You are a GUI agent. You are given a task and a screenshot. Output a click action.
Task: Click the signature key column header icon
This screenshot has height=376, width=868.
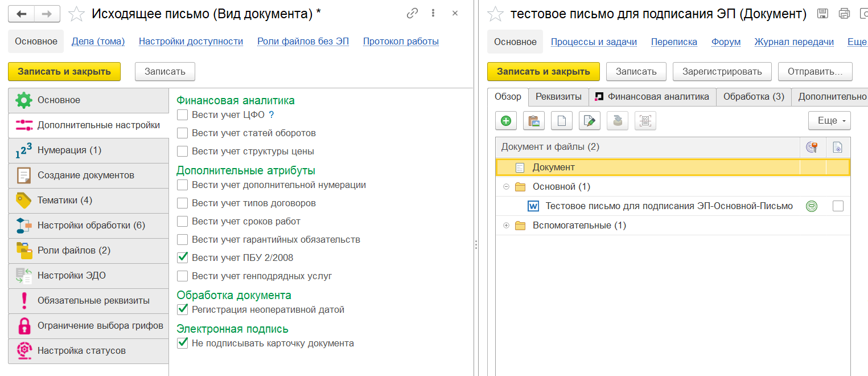tap(812, 147)
